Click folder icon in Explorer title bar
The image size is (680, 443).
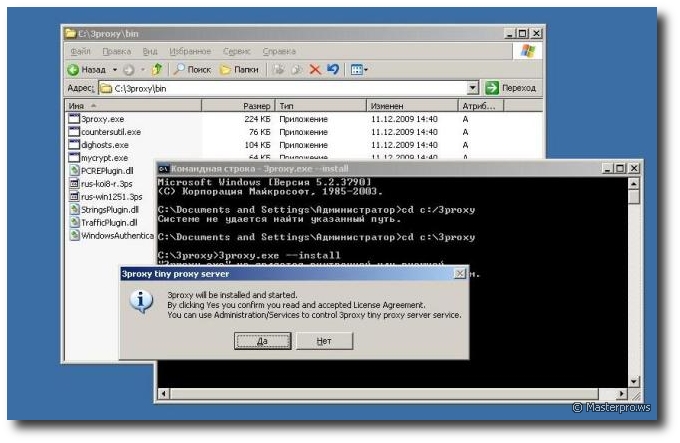70,33
